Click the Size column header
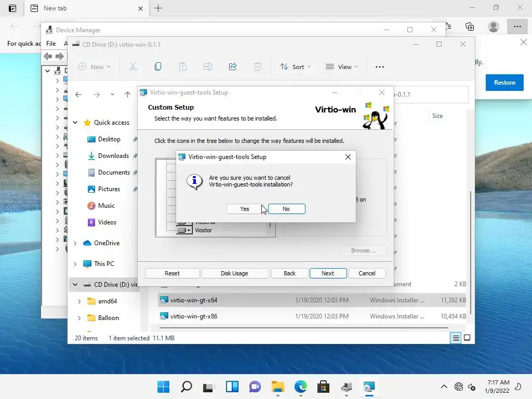 tap(437, 116)
